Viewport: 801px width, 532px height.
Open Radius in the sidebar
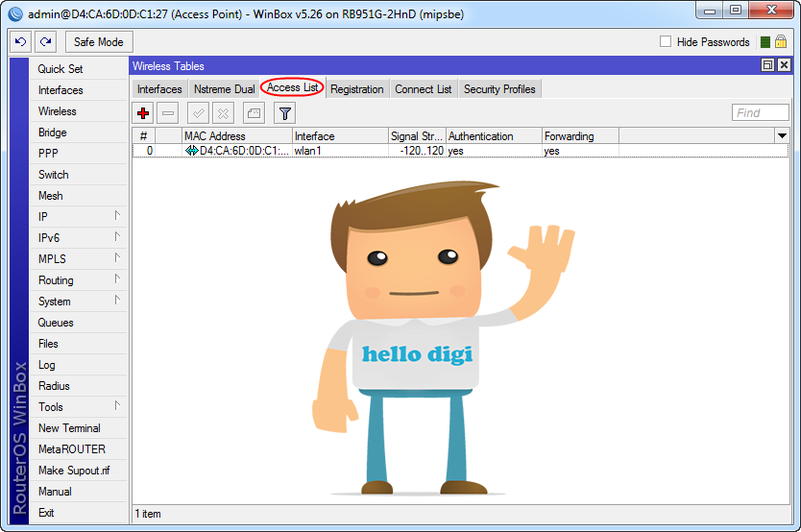(x=79, y=386)
